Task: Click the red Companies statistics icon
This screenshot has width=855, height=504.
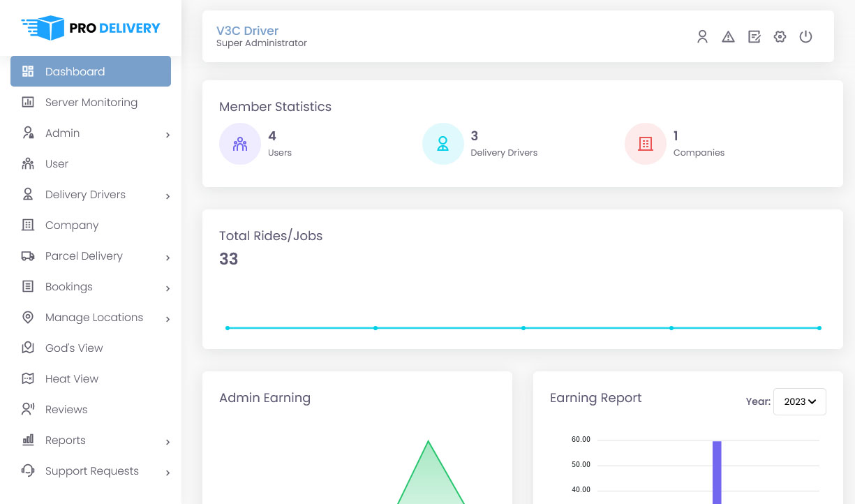Action: [646, 144]
